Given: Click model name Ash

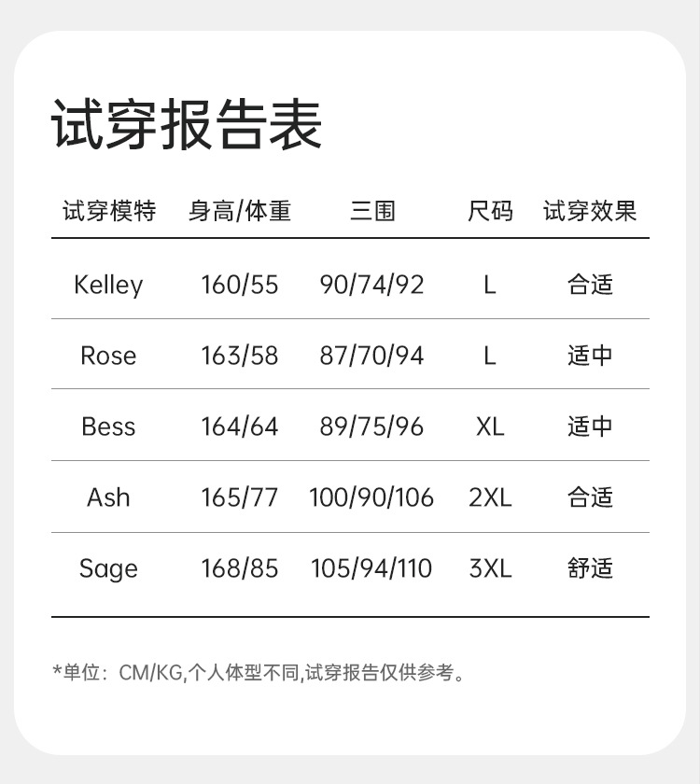Looking at the screenshot, I should (x=108, y=497).
